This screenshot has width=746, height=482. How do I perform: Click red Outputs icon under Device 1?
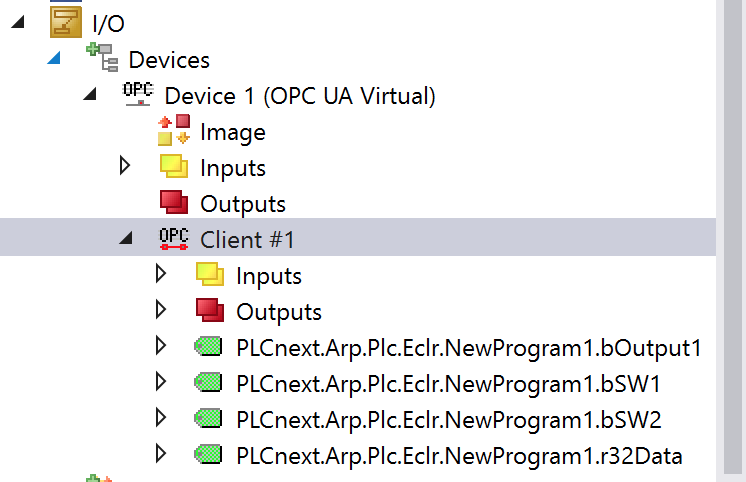(174, 202)
